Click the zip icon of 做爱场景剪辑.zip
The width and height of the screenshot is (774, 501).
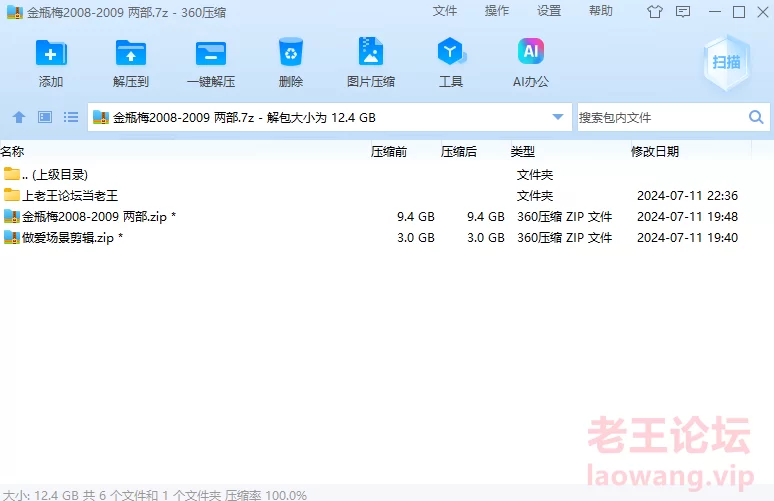(x=11, y=237)
